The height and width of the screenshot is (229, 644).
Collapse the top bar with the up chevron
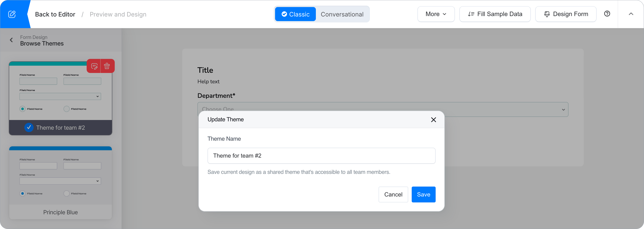[x=631, y=14]
